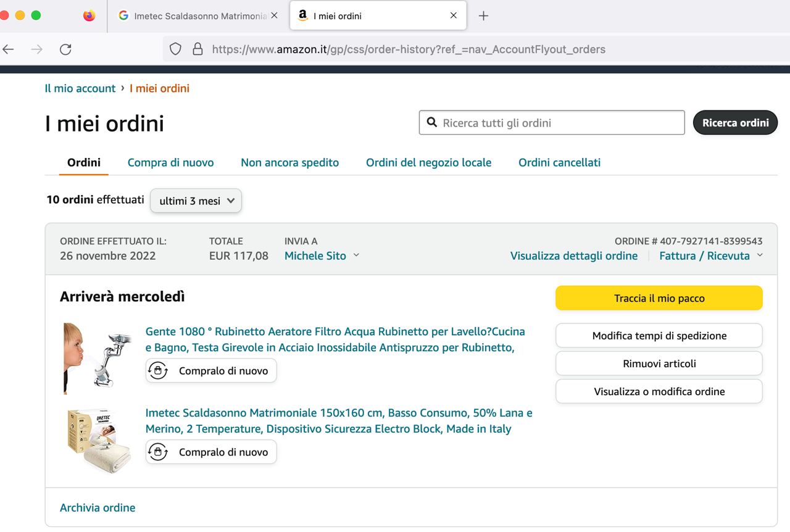Screen dimensions: 790x532
Task: Open the Imetec Scaldasonno Matrimoniale product link
Action: tap(339, 420)
